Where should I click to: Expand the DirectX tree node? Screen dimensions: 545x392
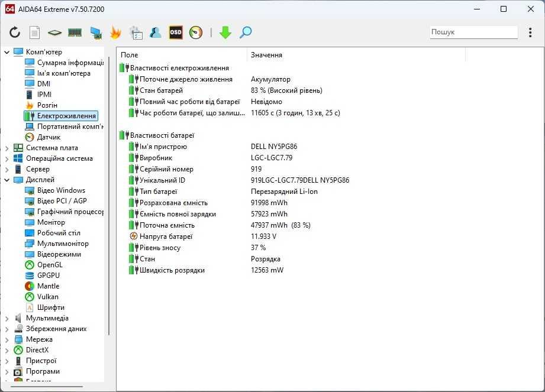[x=7, y=351]
